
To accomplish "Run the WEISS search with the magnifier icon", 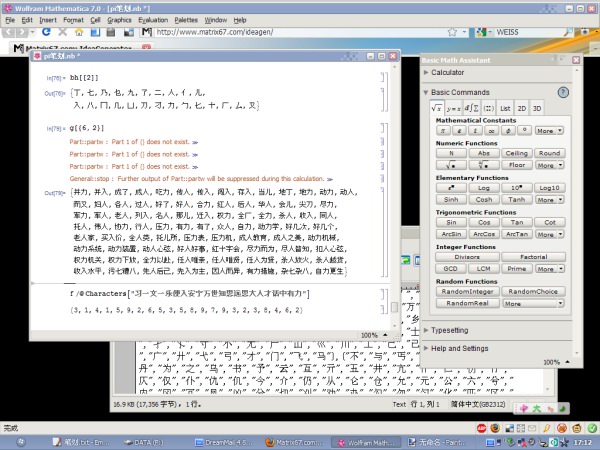I will click(x=568, y=32).
